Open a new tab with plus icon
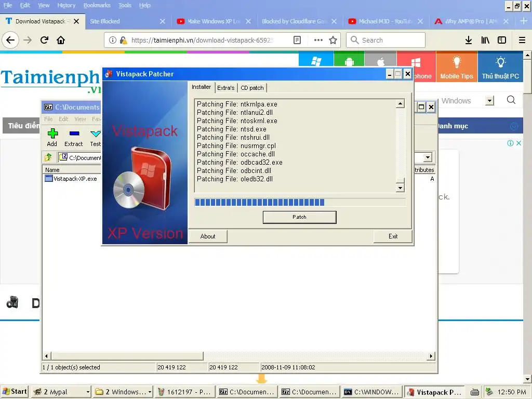This screenshot has height=399, width=532. click(x=524, y=21)
